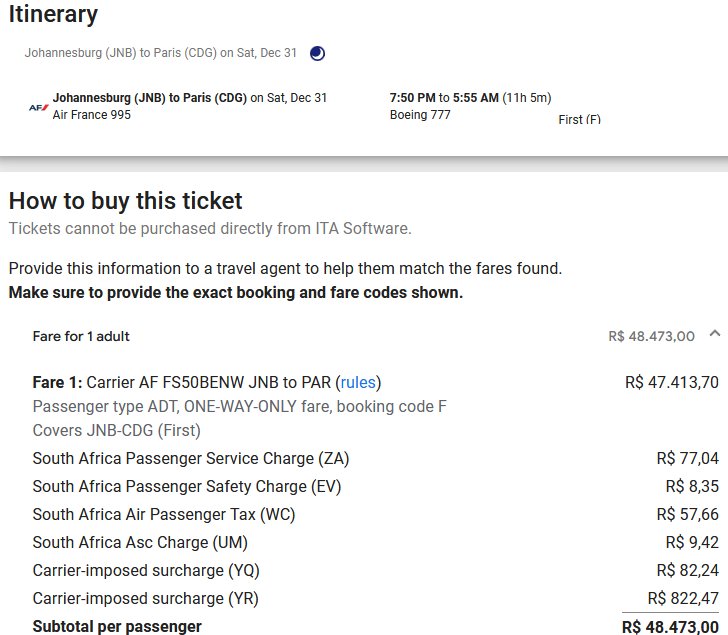Click the How to buy this ticket heading
The height and width of the screenshot is (635, 728).
pos(125,201)
